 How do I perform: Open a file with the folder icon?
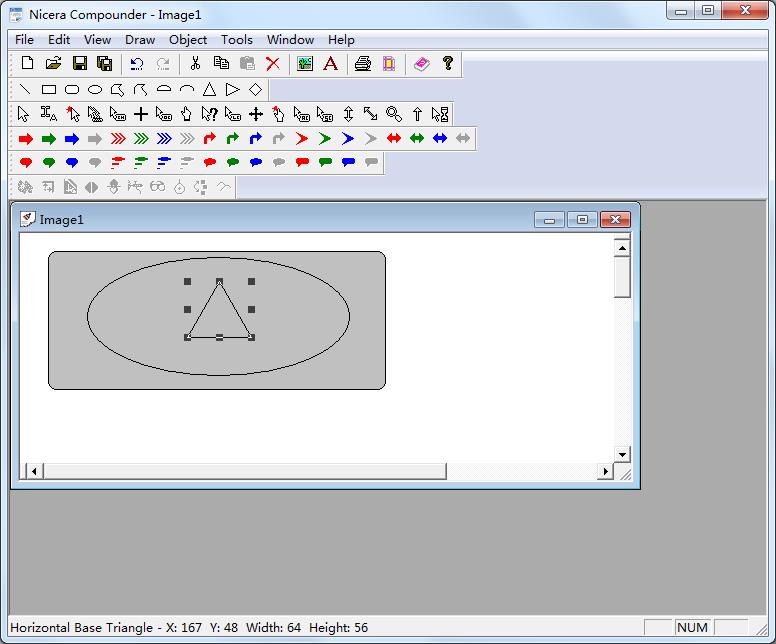pos(53,63)
